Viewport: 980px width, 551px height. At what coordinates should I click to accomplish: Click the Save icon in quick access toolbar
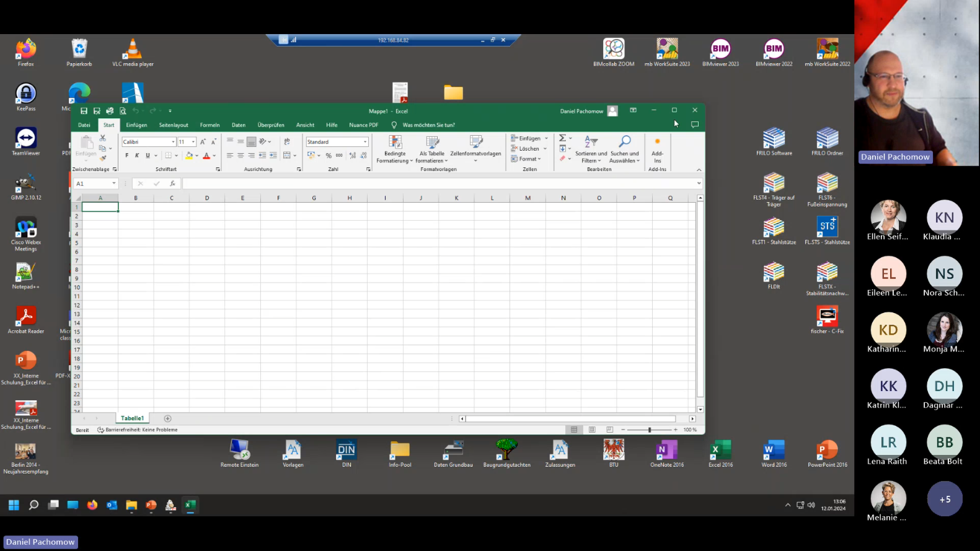(97, 111)
